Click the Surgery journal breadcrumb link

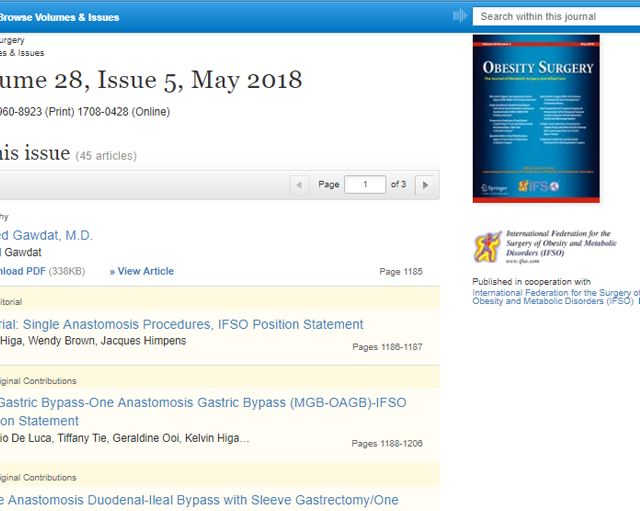pos(12,40)
